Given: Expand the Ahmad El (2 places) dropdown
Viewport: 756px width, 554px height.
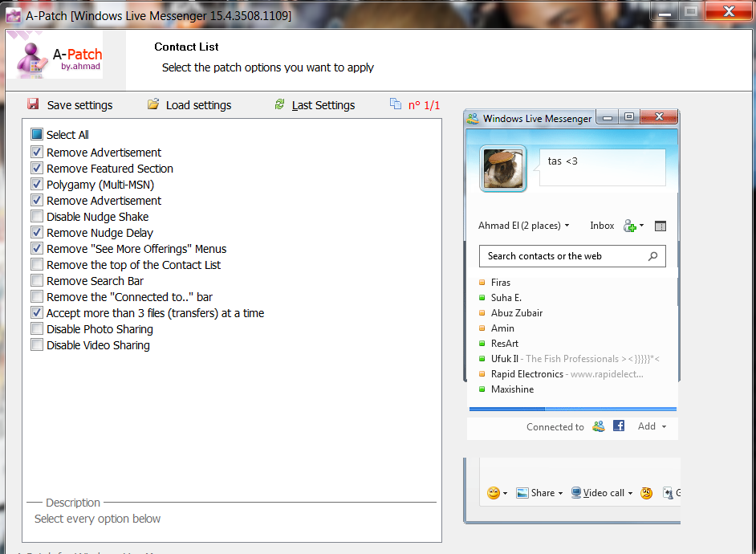Looking at the screenshot, I should [523, 226].
